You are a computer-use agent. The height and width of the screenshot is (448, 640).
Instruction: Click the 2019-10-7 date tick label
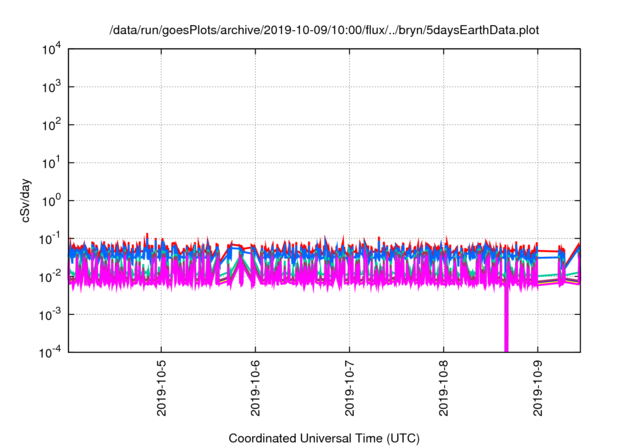(x=349, y=388)
